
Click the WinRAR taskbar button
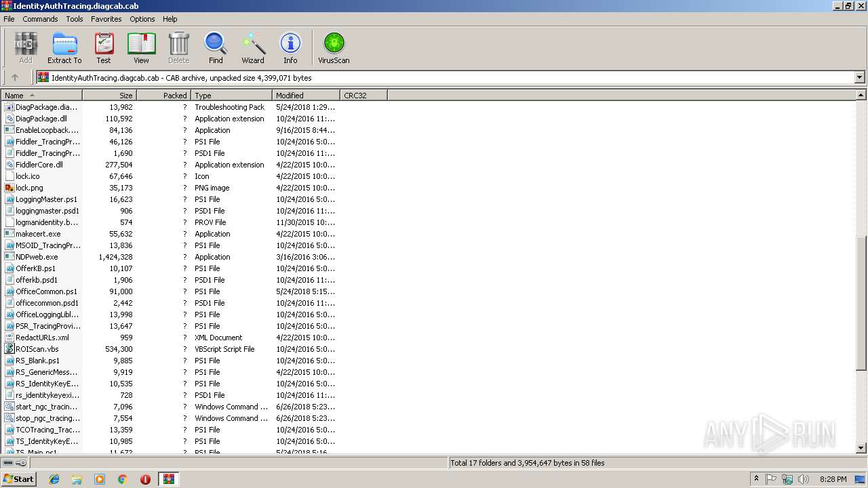[168, 479]
